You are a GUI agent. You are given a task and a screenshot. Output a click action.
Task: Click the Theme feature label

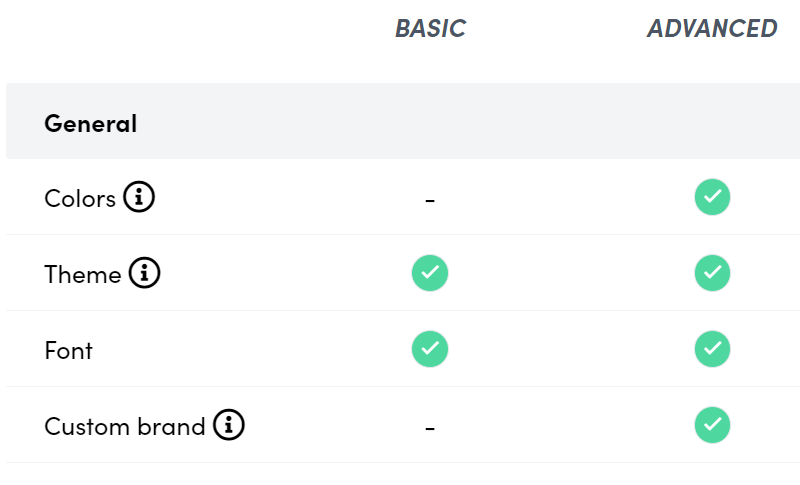[83, 274]
